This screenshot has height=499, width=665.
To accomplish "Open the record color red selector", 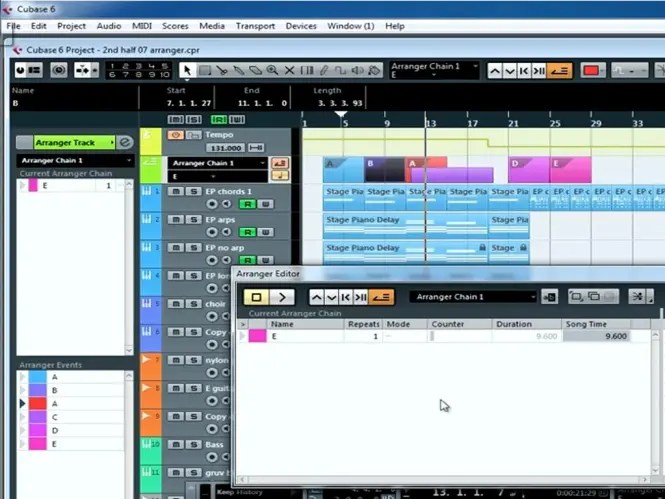I will click(592, 70).
